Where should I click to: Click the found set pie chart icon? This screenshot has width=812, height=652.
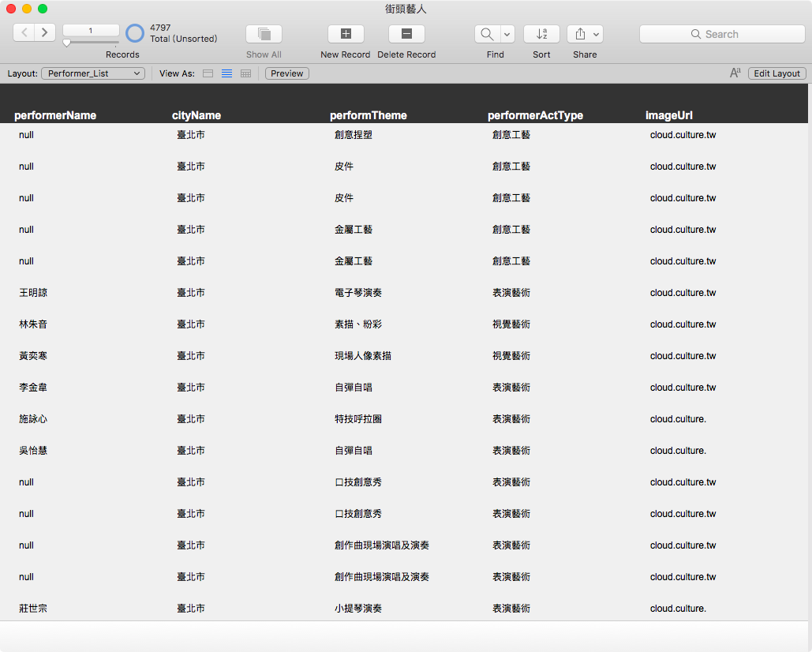(135, 33)
